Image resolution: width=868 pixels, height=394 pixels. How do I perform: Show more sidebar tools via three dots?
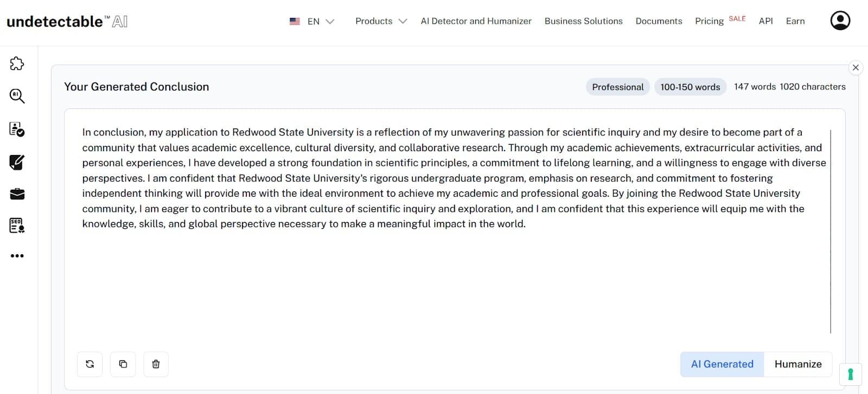pos(17,256)
